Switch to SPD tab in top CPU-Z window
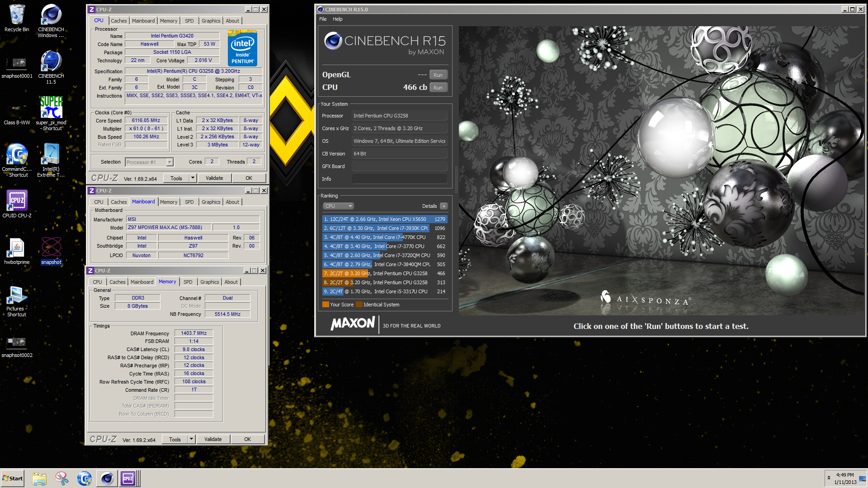 189,21
